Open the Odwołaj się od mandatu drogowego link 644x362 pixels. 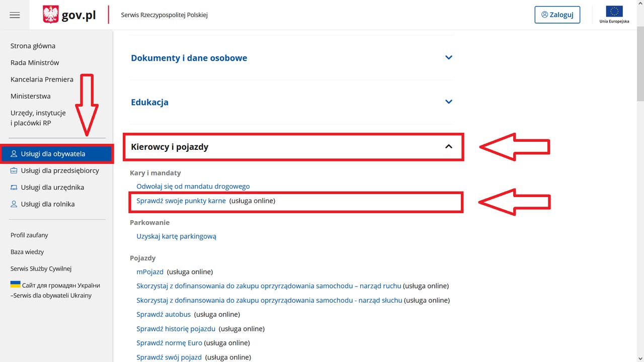[193, 186]
